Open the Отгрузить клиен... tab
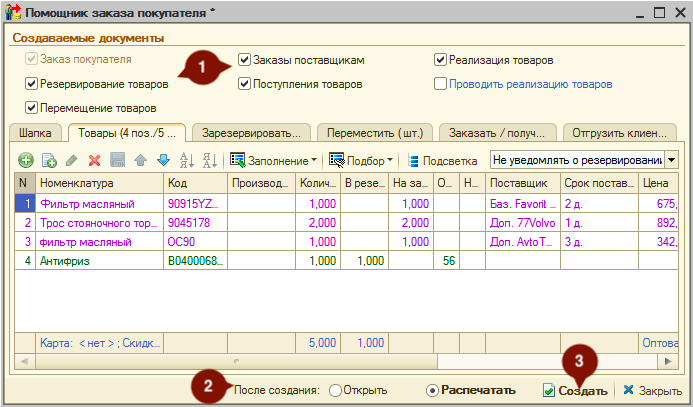The height and width of the screenshot is (407, 693). pos(620,133)
